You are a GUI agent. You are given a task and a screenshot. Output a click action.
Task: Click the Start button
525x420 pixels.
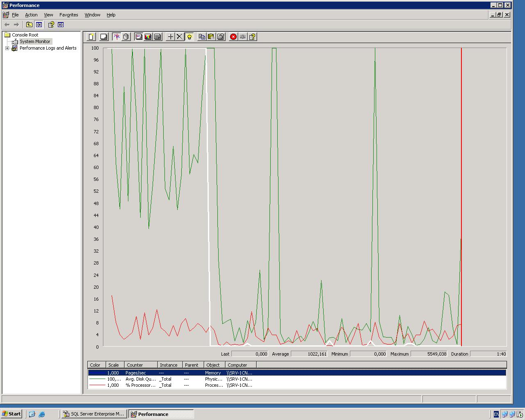11,414
